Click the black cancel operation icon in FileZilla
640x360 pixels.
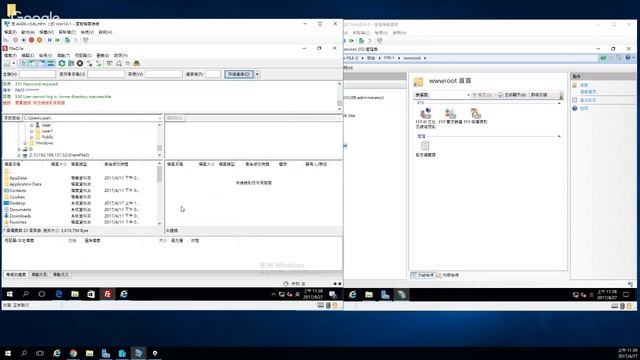[x=80, y=64]
